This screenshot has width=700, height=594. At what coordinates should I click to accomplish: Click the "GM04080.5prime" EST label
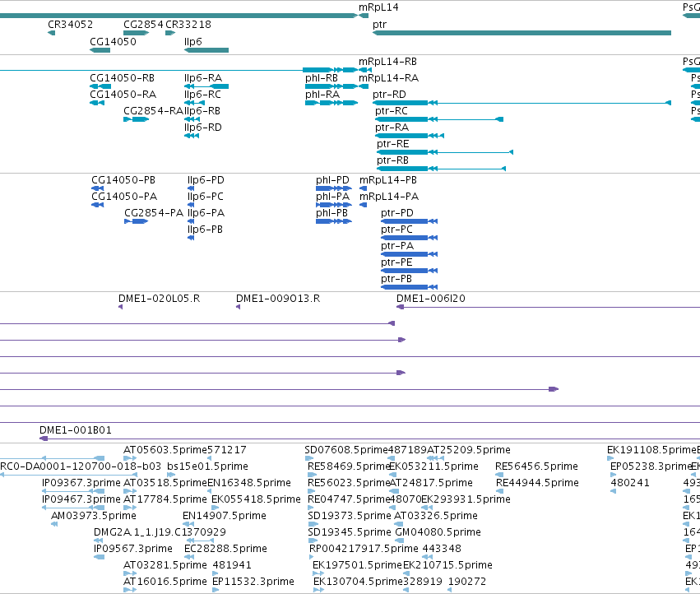point(438,532)
